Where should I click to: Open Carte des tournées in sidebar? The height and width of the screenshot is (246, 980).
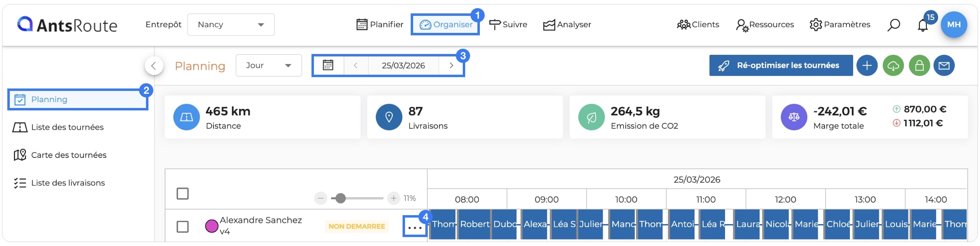[60, 155]
